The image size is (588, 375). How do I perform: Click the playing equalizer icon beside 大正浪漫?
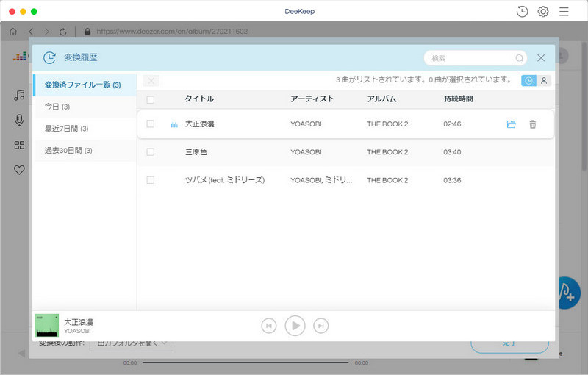click(174, 124)
